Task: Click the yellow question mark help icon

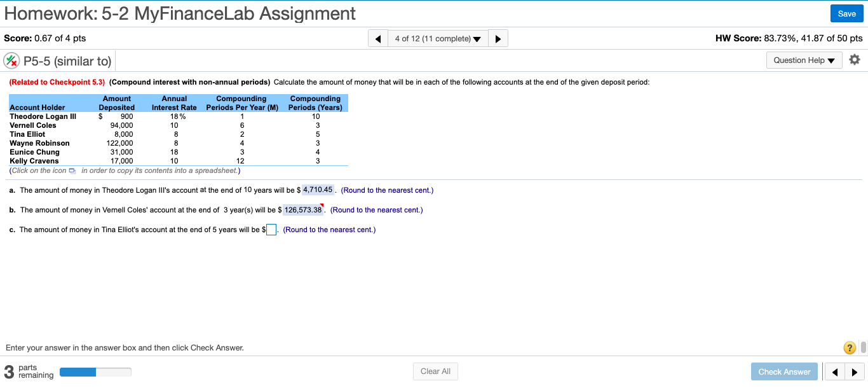Action: pyautogui.click(x=850, y=347)
